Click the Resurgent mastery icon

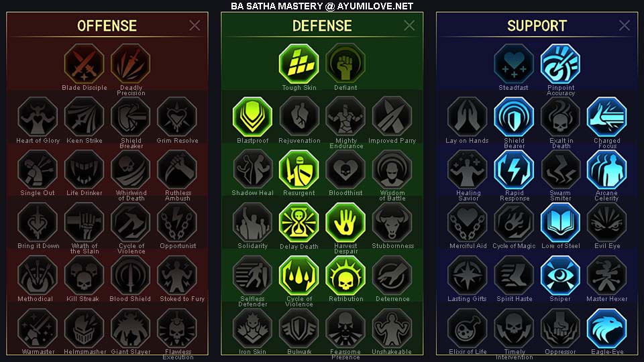[299, 170]
